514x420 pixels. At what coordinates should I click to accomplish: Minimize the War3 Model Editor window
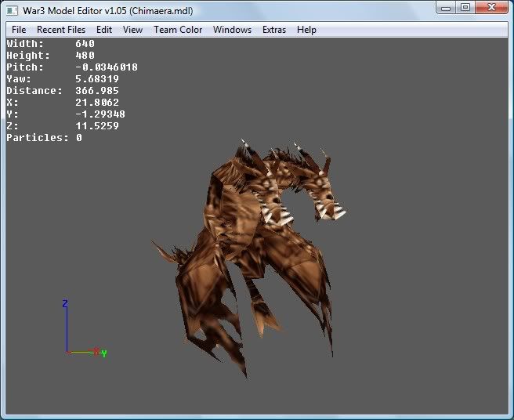[x=446, y=8]
